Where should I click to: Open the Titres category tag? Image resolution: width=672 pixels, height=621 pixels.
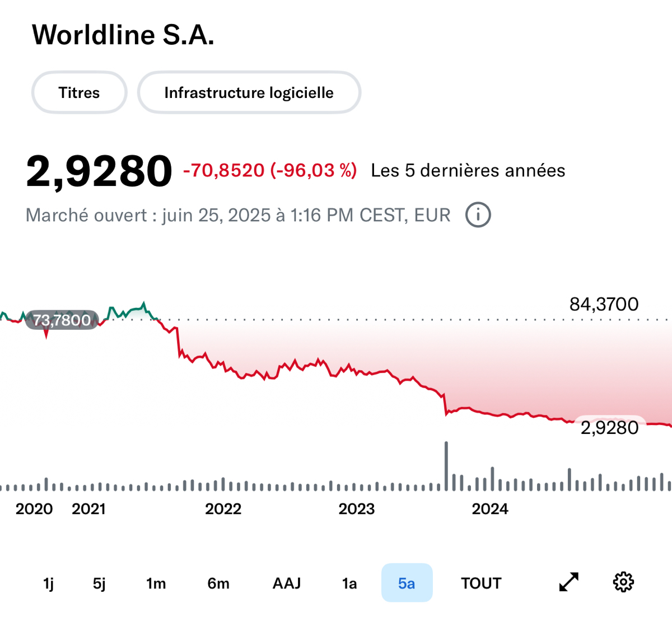click(79, 92)
